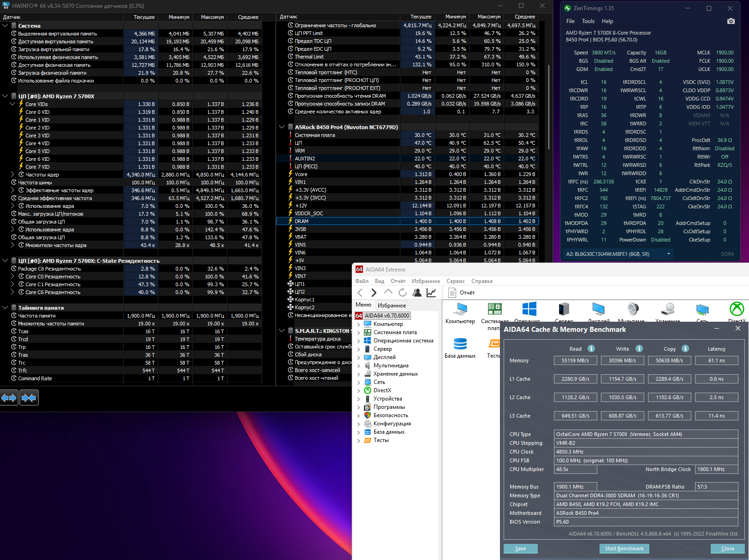Click the Save button in benchmark dialog

coord(520,548)
